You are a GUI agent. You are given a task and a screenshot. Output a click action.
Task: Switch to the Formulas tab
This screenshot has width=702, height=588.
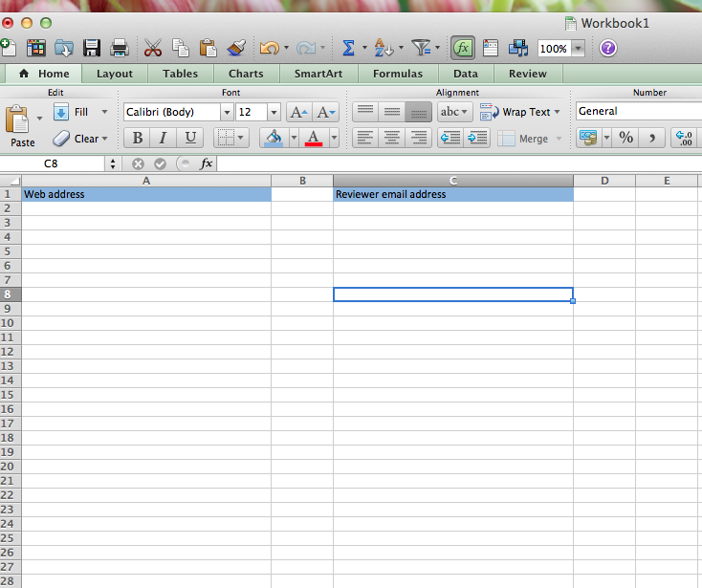coord(398,74)
